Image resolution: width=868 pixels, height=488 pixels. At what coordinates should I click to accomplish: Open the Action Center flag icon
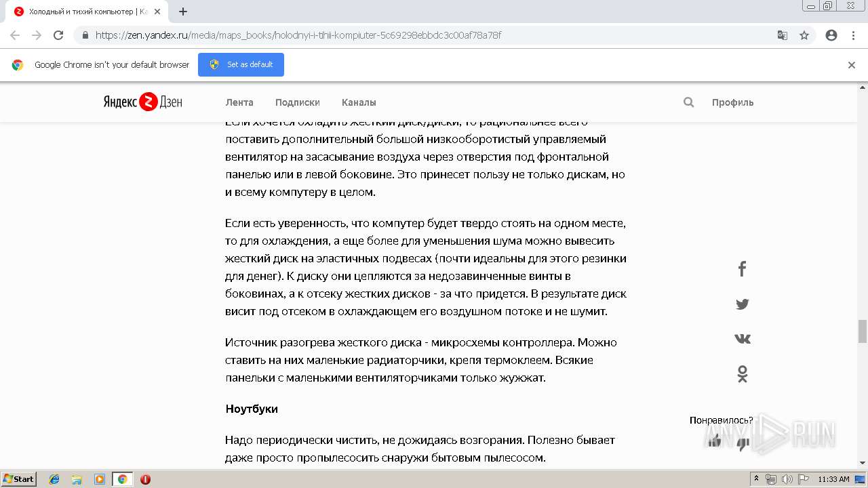pyautogui.click(x=803, y=479)
